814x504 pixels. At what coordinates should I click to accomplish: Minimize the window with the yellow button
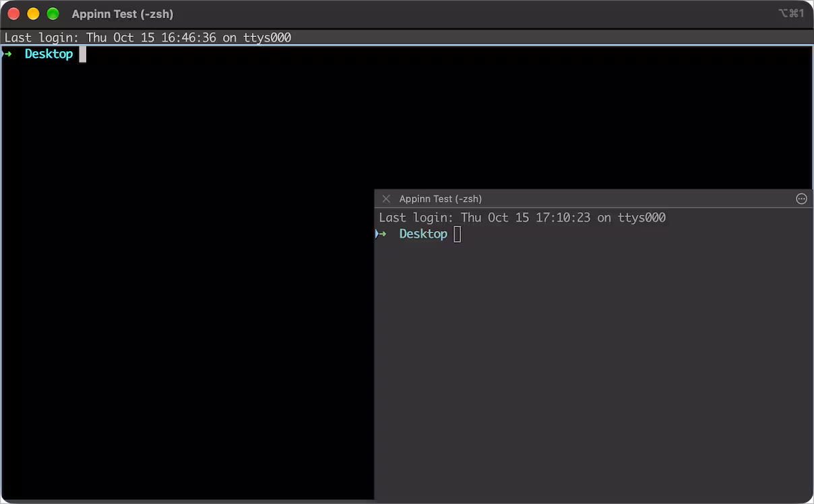(33, 13)
